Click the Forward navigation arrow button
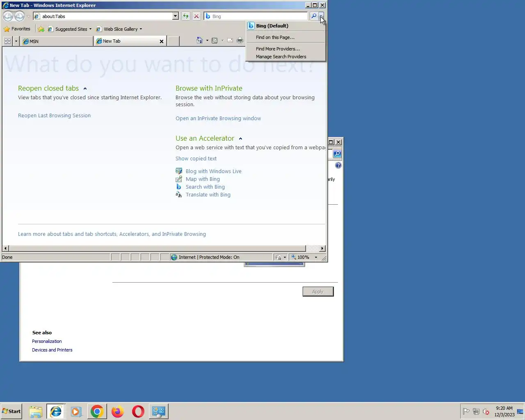The height and width of the screenshot is (420, 525). coord(19,16)
